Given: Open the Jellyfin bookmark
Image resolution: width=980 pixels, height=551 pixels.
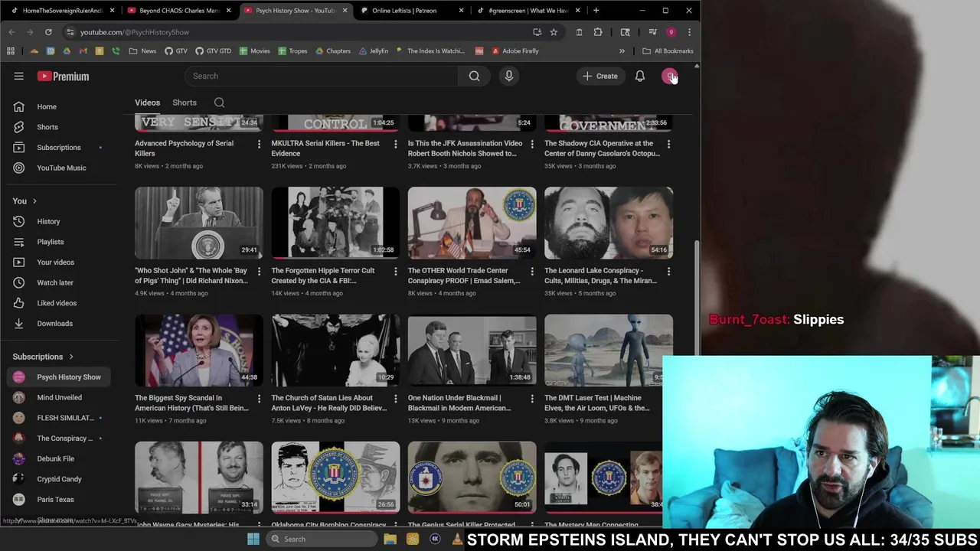Looking at the screenshot, I should [373, 51].
